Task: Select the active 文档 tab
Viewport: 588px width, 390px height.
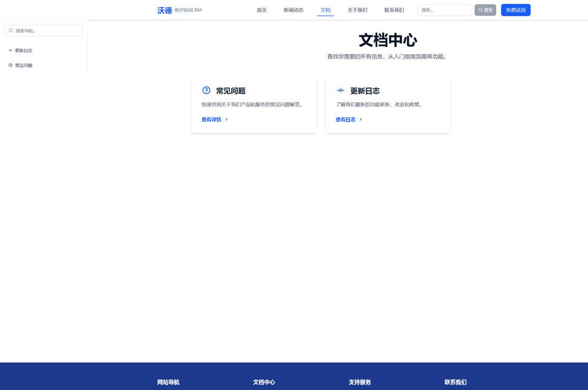Action: 325,10
